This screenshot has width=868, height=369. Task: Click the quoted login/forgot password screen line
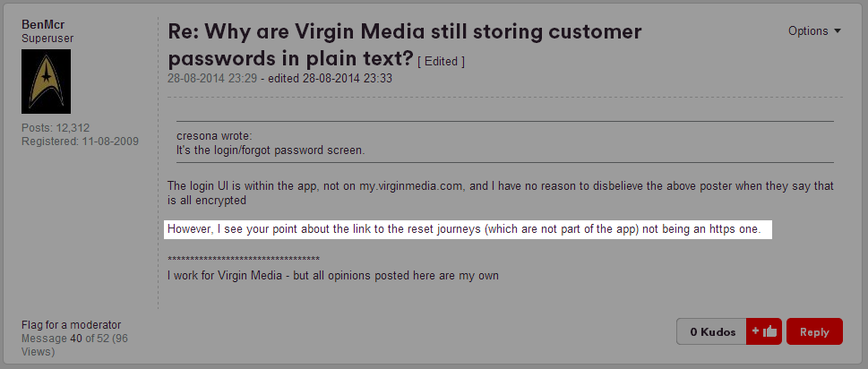(x=270, y=150)
